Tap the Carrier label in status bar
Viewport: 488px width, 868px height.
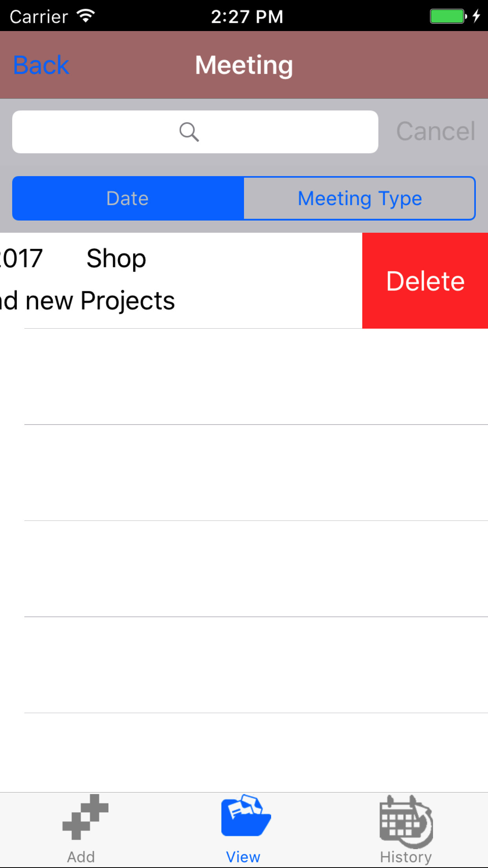pos(39,17)
